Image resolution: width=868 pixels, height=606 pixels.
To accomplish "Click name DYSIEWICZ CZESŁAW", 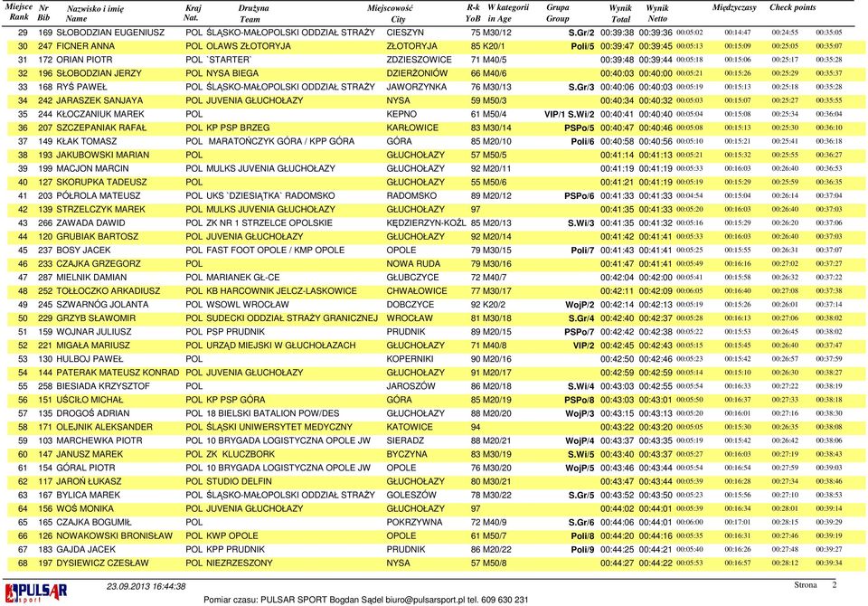I will 102,563.
